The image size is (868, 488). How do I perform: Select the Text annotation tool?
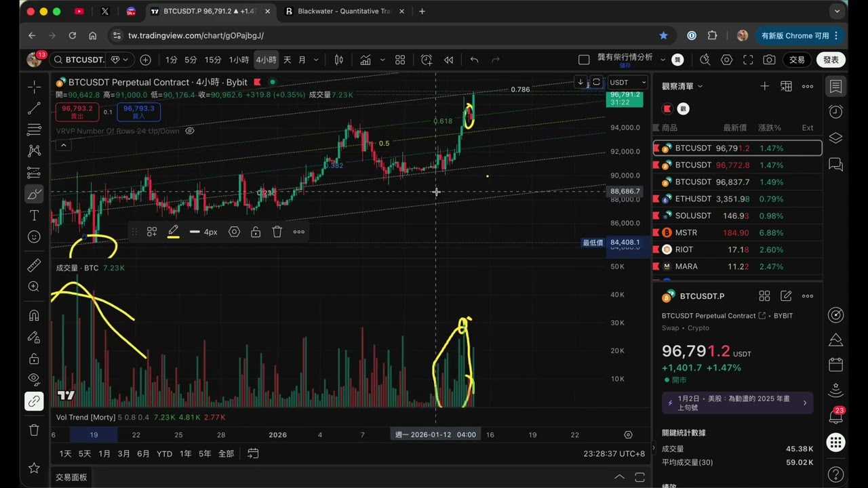coord(34,216)
